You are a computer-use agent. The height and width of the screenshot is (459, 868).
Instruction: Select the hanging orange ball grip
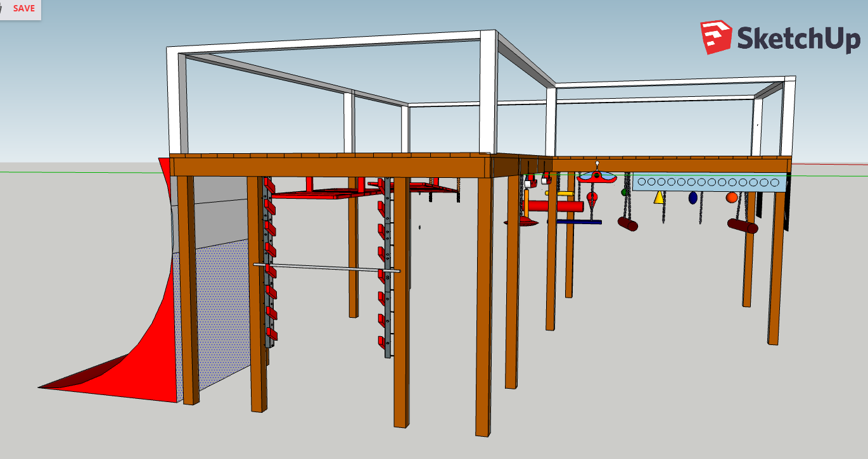[732, 198]
